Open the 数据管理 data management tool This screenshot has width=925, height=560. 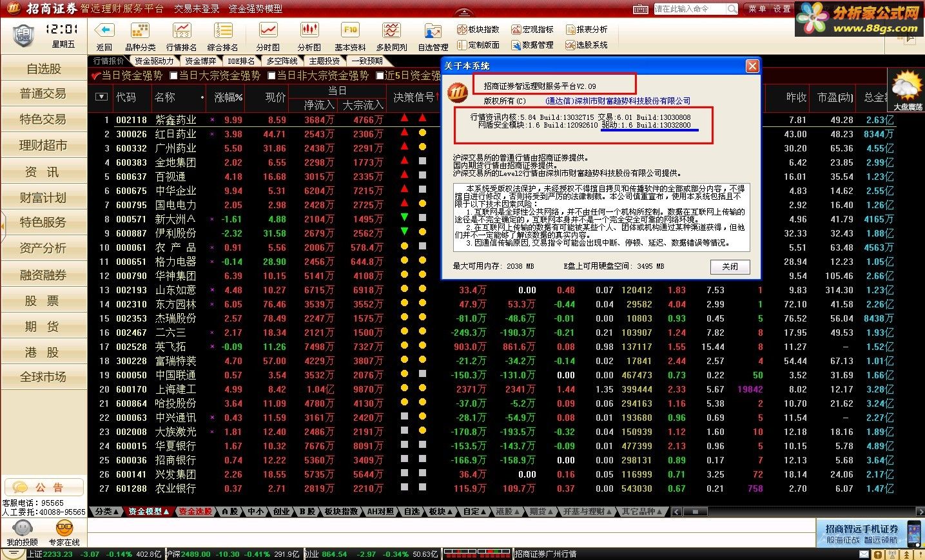click(532, 44)
